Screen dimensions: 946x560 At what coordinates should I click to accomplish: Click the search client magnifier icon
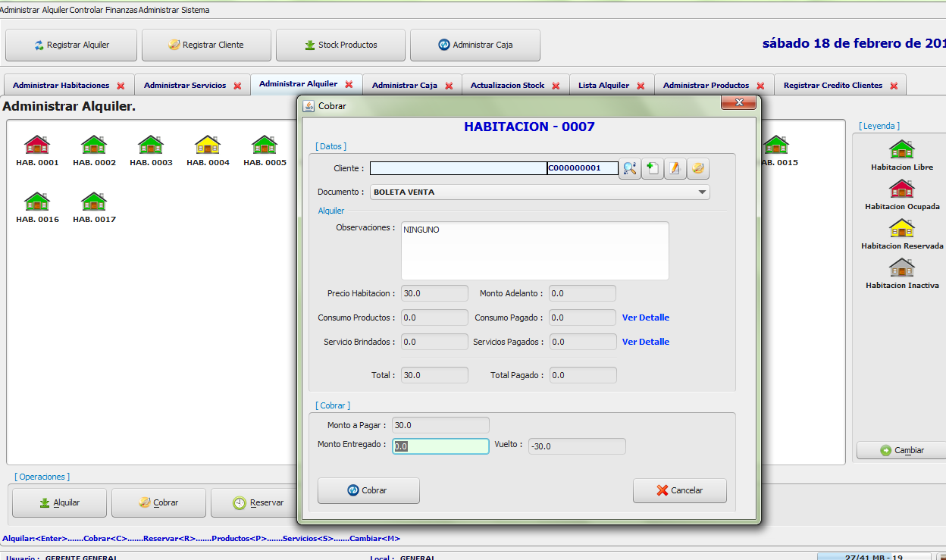pos(630,168)
